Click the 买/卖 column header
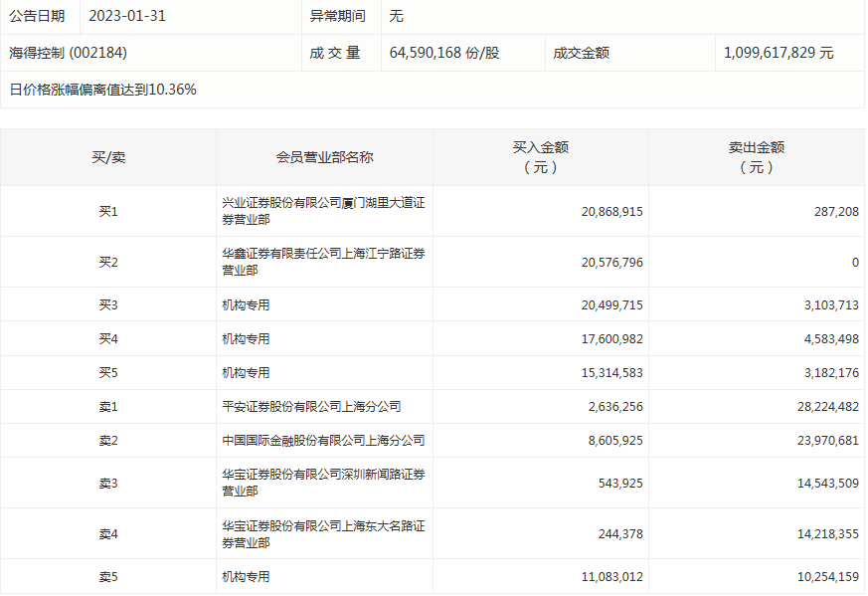 tap(108, 157)
